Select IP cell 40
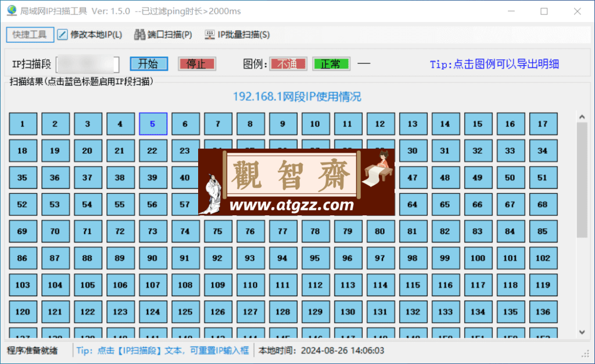The width and height of the screenshot is (595, 364). (185, 178)
